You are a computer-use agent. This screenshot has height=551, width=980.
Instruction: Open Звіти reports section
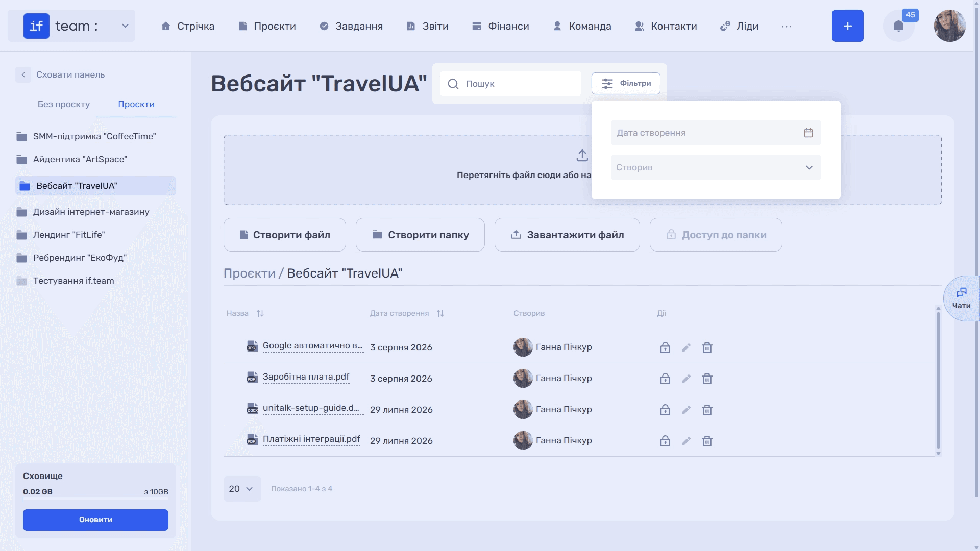coord(427,26)
